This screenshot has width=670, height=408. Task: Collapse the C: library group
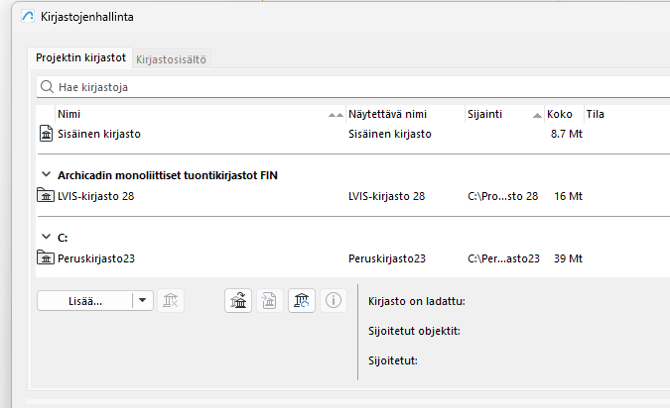point(45,238)
